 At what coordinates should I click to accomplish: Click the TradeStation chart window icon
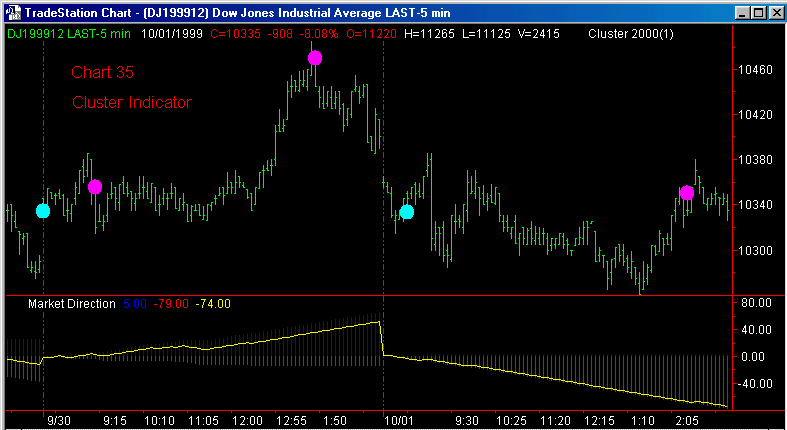coord(14,12)
